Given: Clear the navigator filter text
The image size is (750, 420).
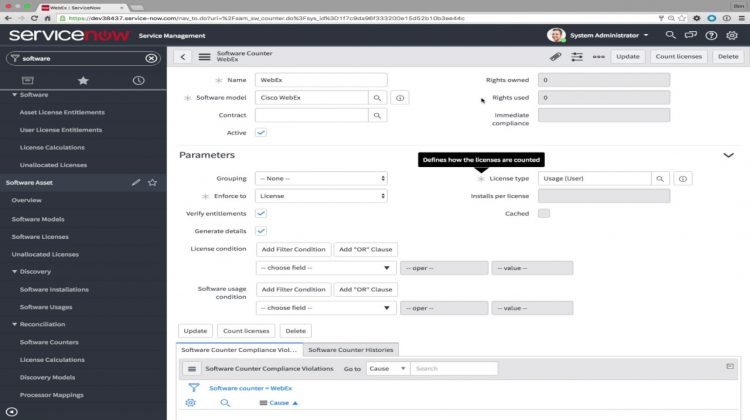Looking at the screenshot, I should pos(151,58).
